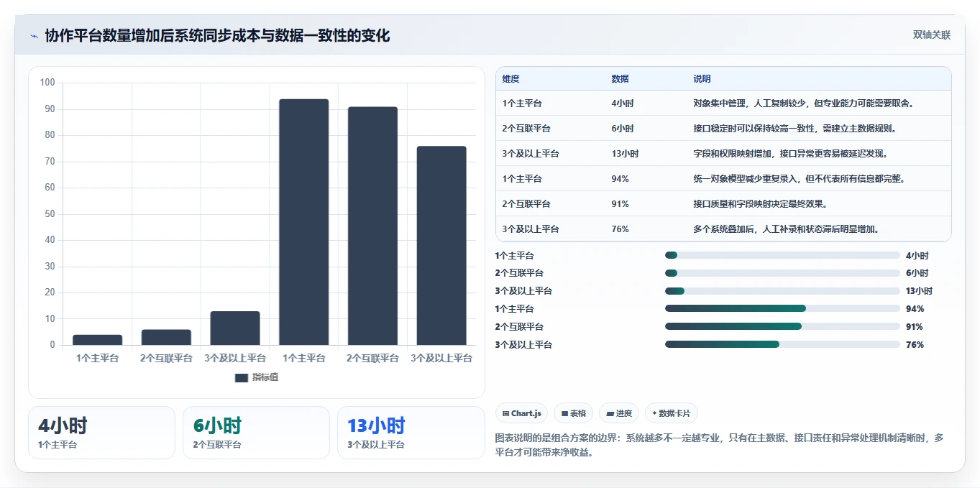This screenshot has height=488, width=980.
Task: Click description starting 接口质量和字段映射
Action: pos(760,204)
